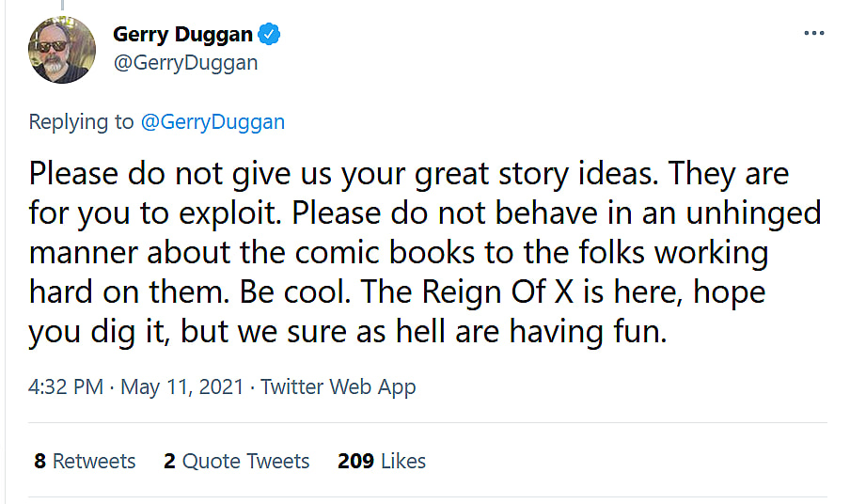Viewport: 850px width, 504px height.
Task: Show the 209 Likes list
Action: tap(381, 461)
